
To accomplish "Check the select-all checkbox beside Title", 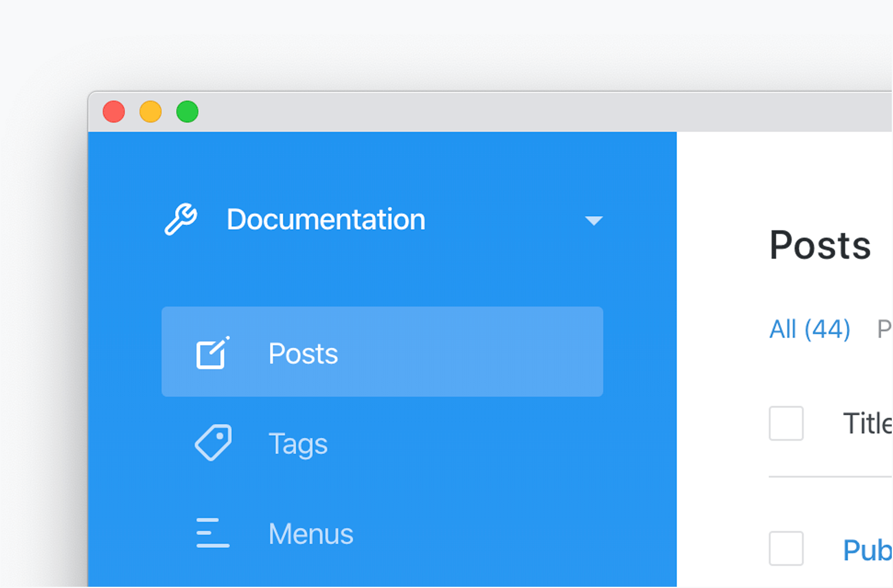I will [x=786, y=423].
